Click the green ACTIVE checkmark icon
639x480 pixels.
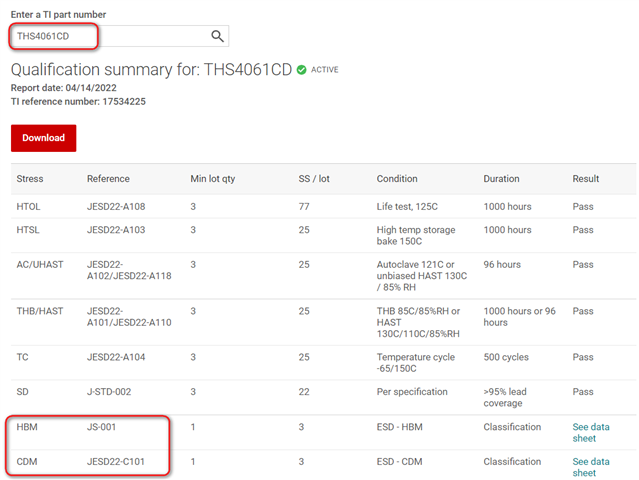point(301,70)
